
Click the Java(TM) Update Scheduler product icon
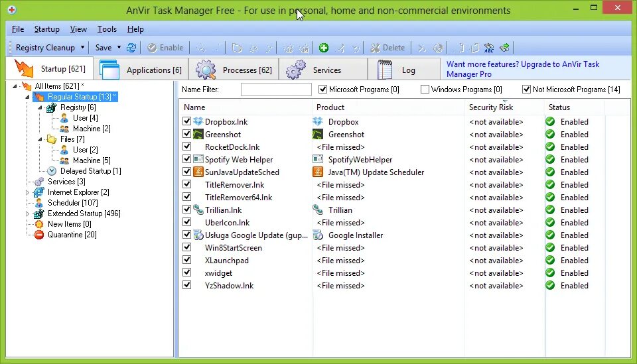click(318, 172)
